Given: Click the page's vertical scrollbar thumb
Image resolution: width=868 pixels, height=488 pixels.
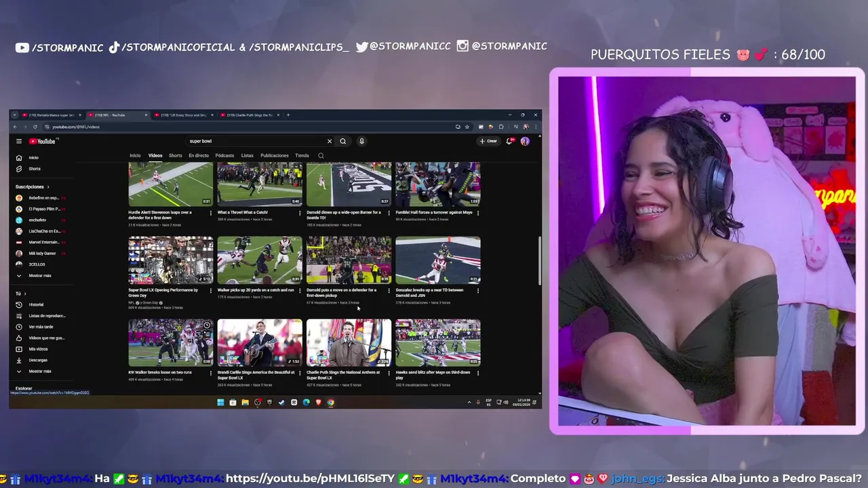Looking at the screenshot, I should click(x=540, y=261).
